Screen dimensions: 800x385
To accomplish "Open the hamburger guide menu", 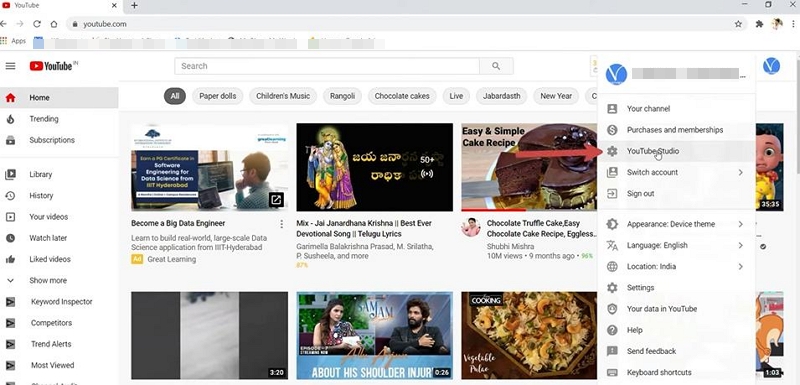I will [x=10, y=66].
